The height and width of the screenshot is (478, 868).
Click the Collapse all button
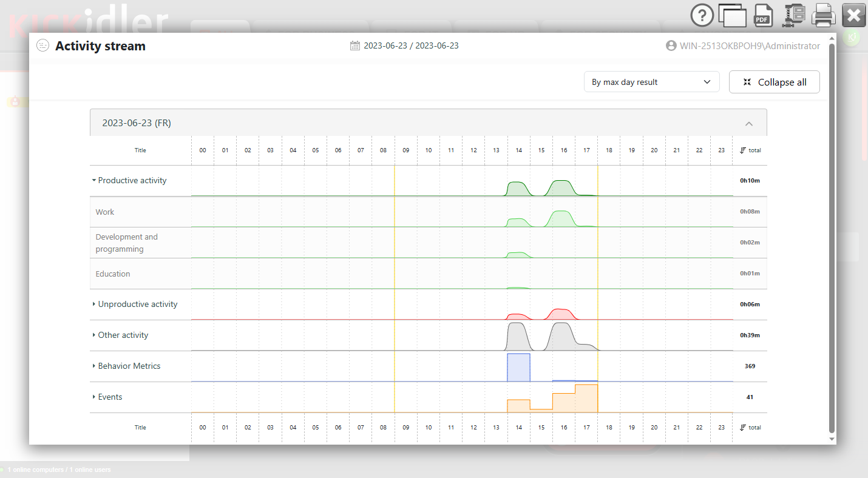pos(775,82)
